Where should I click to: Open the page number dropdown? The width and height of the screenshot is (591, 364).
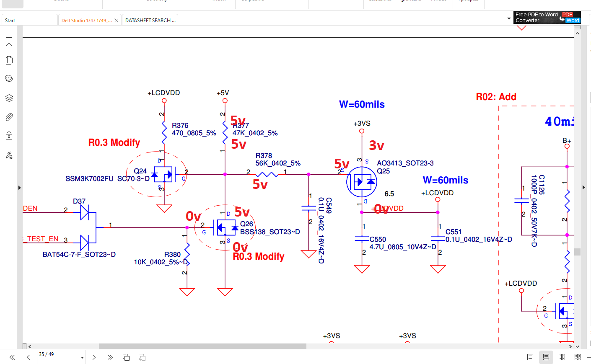point(82,357)
